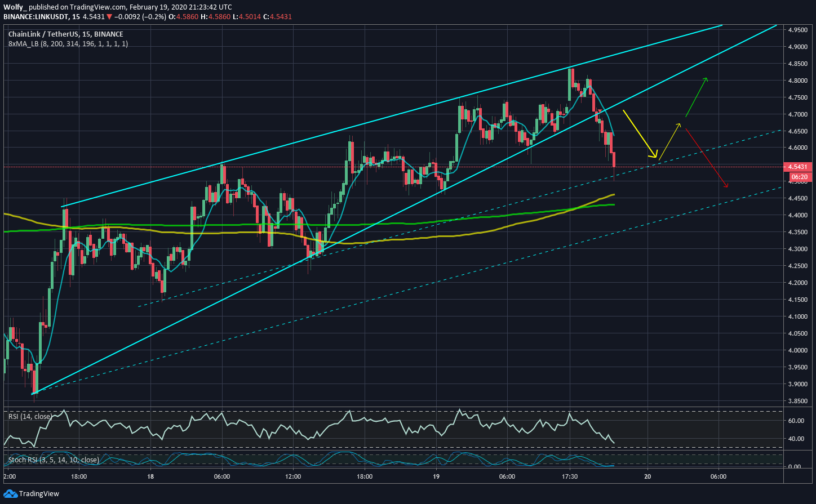Click the RSI scale value 60.00

click(x=796, y=421)
